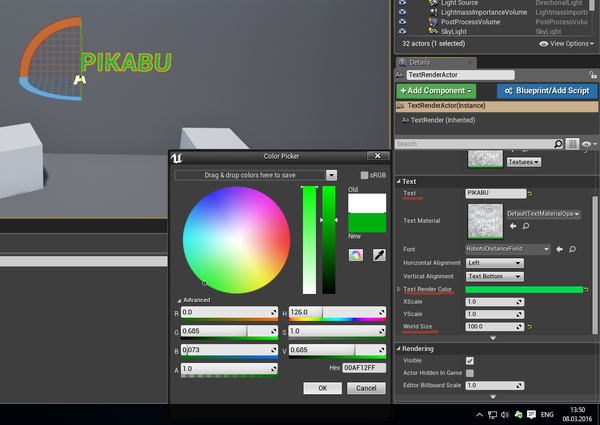Reset the Text property to default
Image resolution: width=600 pixels, height=425 pixels.
(531, 193)
